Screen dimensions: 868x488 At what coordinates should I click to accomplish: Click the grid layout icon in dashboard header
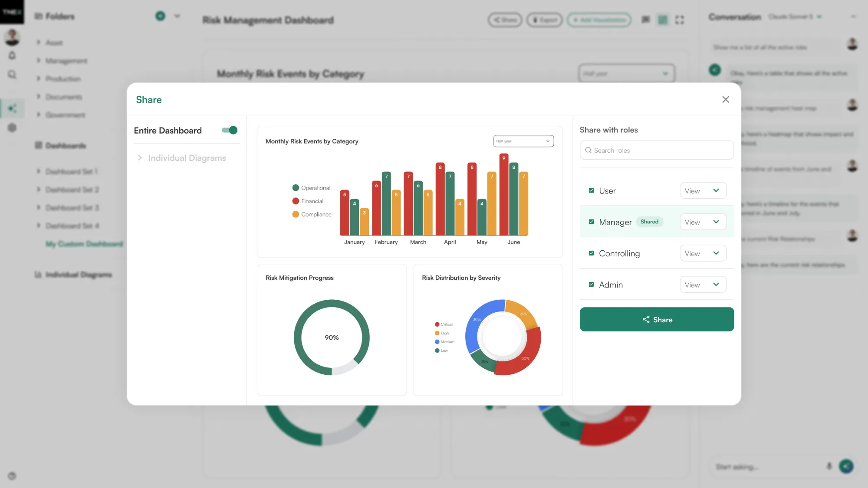click(x=663, y=20)
